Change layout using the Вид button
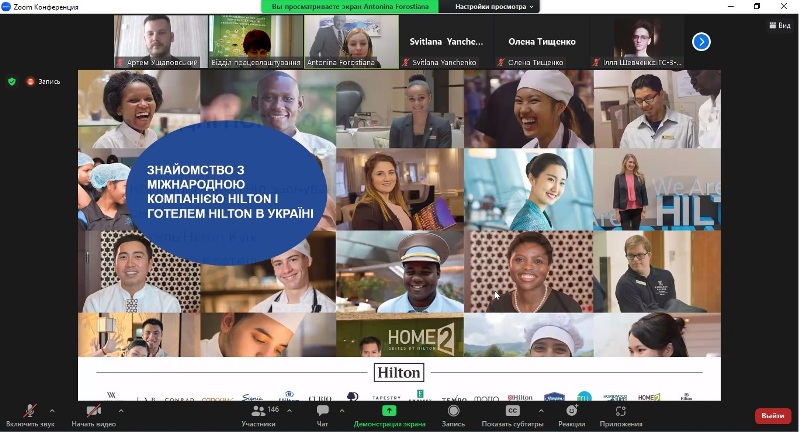This screenshot has width=800, height=432. [780, 25]
